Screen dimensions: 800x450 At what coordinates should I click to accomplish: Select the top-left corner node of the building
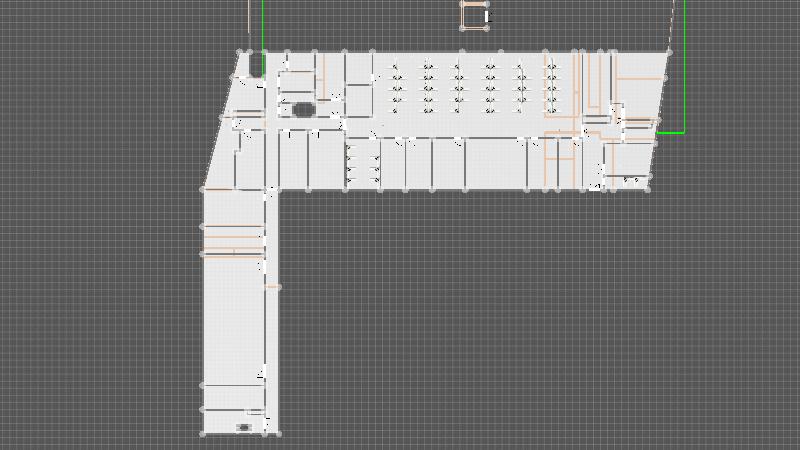point(241,52)
